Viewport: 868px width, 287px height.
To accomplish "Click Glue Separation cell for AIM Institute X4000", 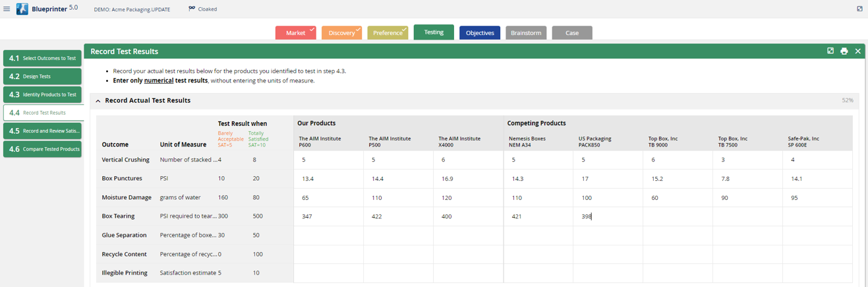I will [468, 236].
